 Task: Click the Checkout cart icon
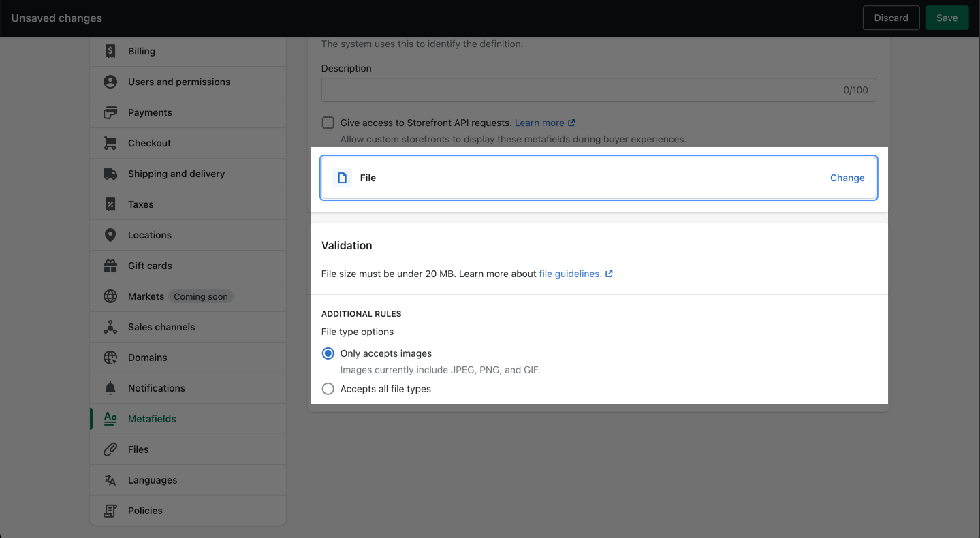point(110,143)
